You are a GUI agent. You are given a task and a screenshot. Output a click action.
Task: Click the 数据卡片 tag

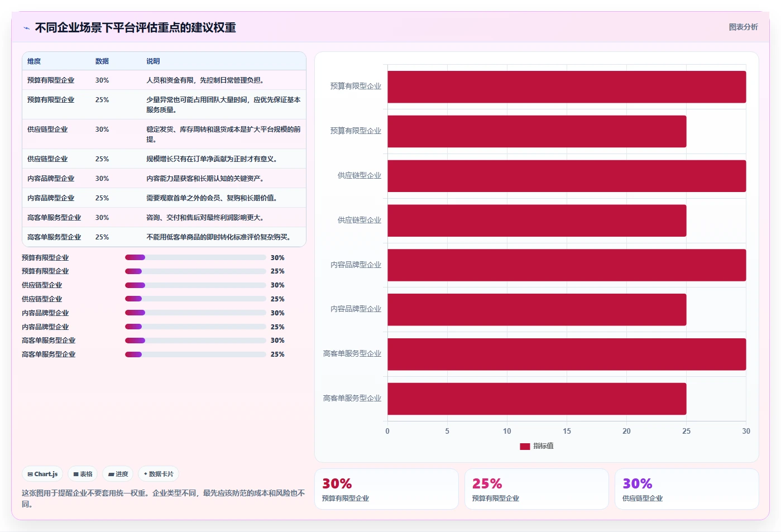(x=159, y=474)
